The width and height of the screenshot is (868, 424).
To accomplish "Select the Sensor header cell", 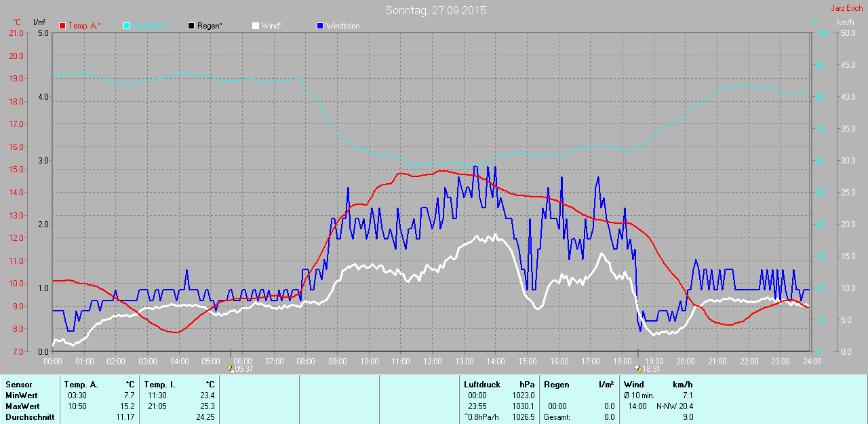I will point(18,385).
